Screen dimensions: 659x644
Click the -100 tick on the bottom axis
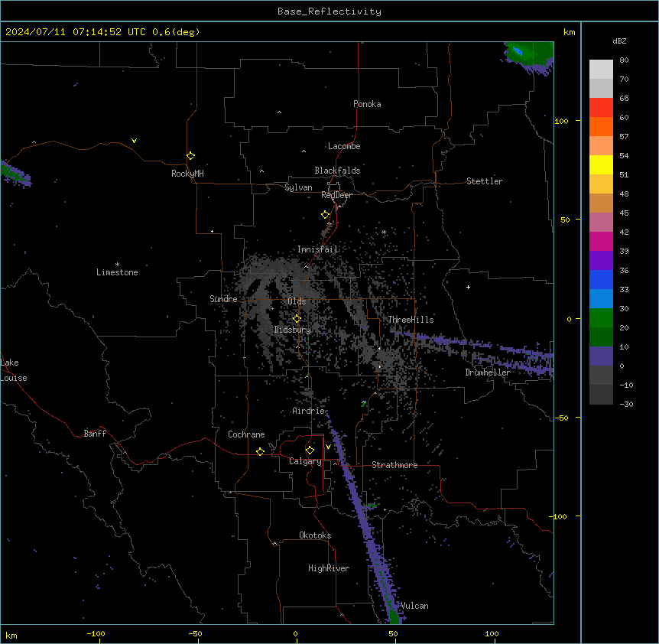(x=96, y=633)
